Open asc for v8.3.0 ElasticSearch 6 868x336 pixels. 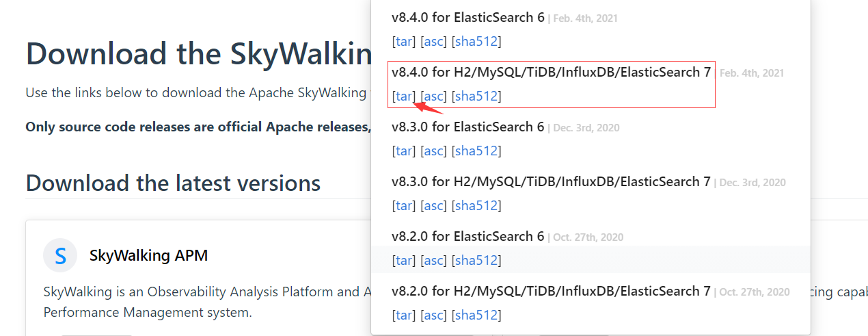433,151
